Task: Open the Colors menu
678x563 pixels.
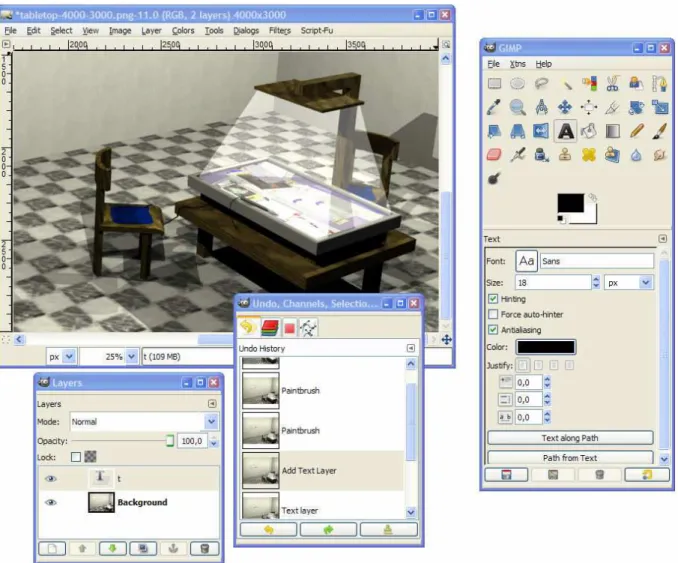Action: coord(183,31)
